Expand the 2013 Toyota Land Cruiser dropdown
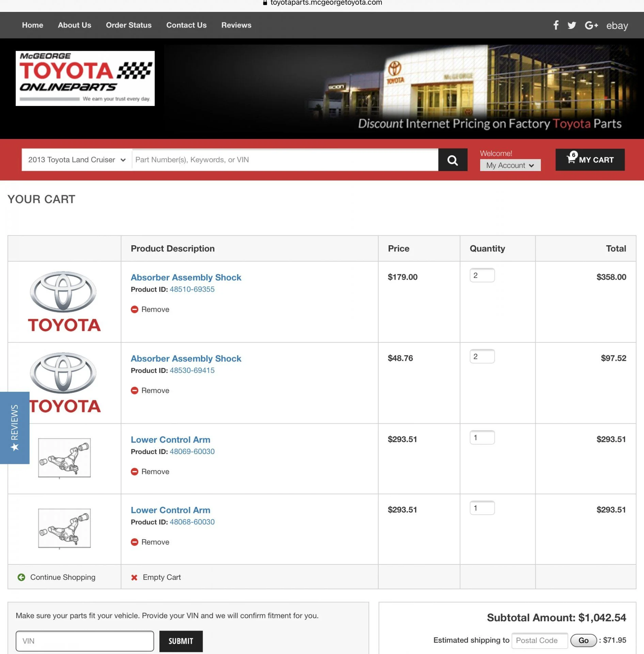Image resolution: width=644 pixels, height=654 pixels. tap(77, 160)
